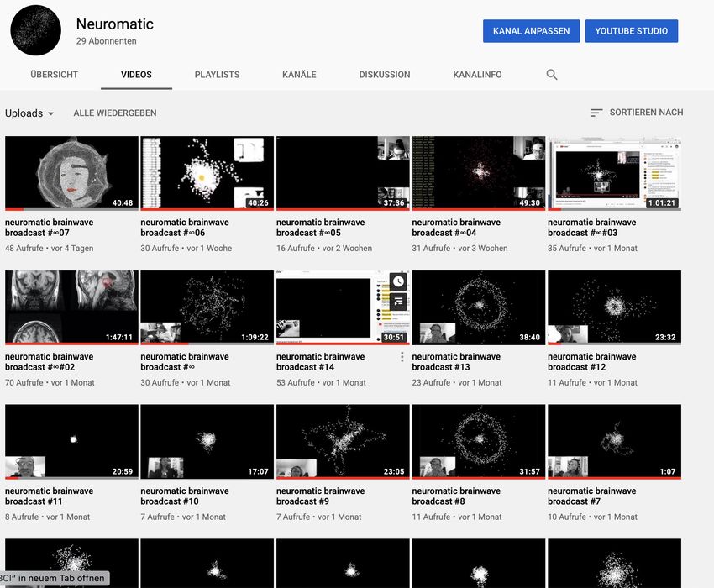Viewport: 714px width, 588px height.
Task: Click the 1:09:22 video thumbnail
Action: click(x=207, y=307)
